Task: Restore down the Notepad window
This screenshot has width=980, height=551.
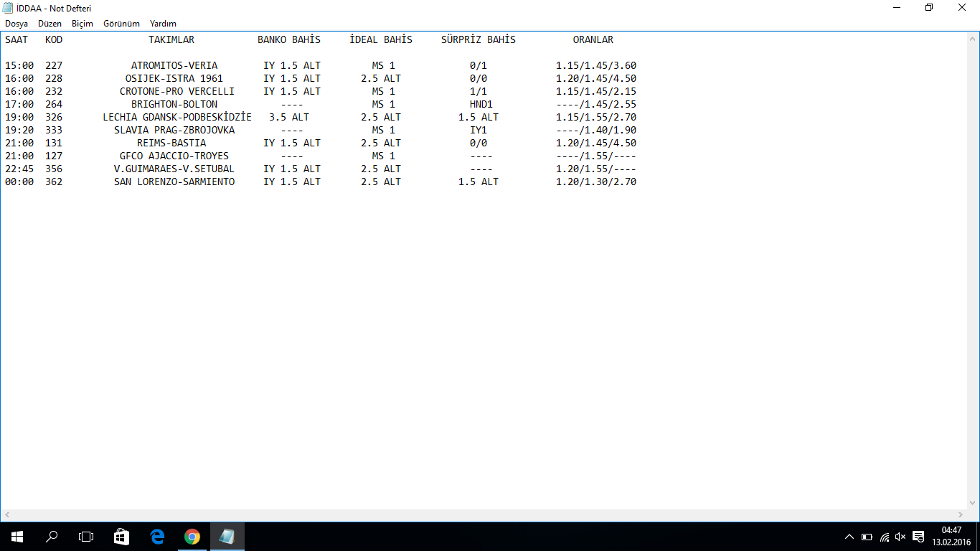Action: pyautogui.click(x=930, y=7)
